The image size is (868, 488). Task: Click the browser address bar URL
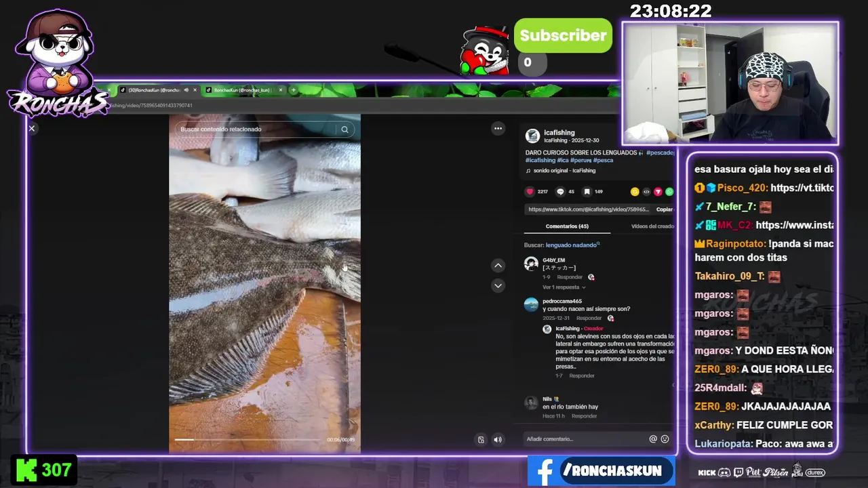coord(151,105)
